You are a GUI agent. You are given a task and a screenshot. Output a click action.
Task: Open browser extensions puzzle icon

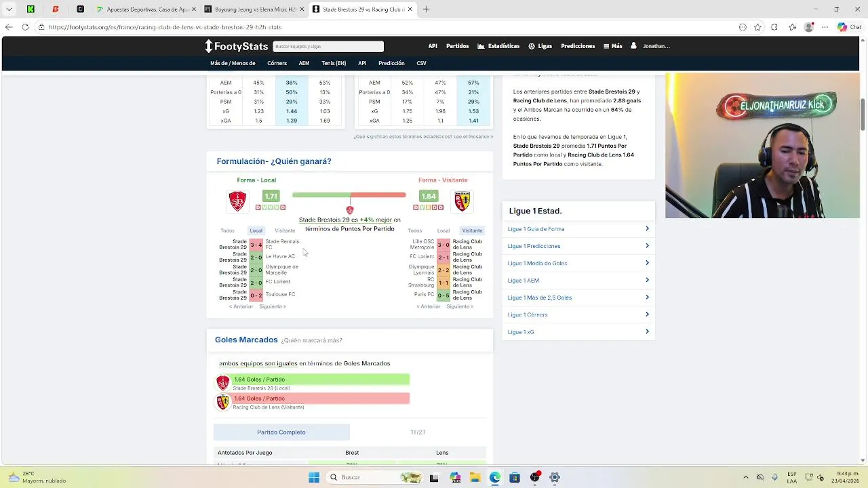774,27
